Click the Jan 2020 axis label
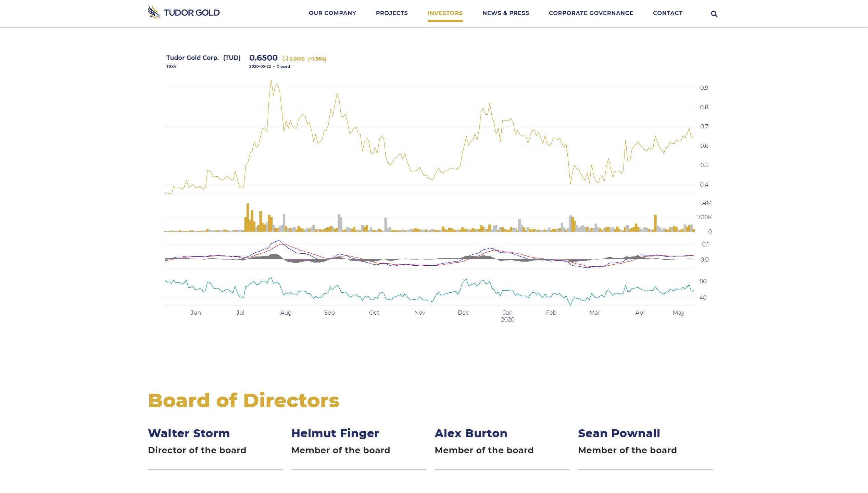 pos(507,316)
